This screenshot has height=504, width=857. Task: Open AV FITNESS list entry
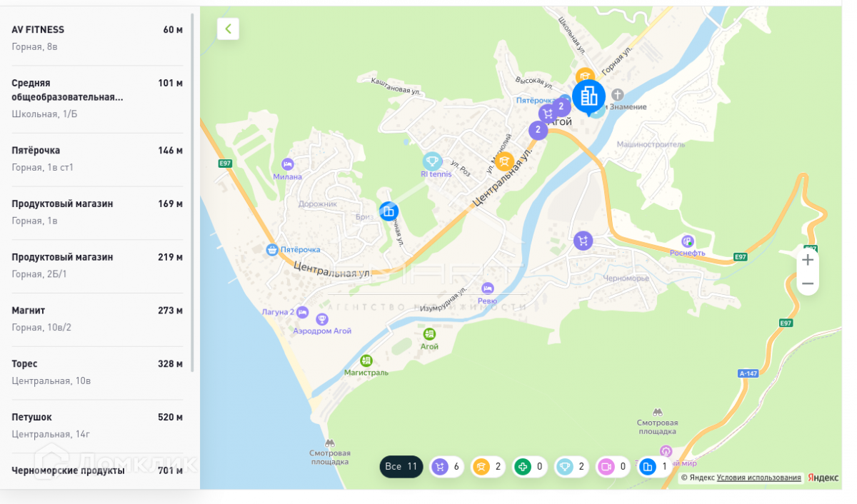pyautogui.click(x=97, y=39)
